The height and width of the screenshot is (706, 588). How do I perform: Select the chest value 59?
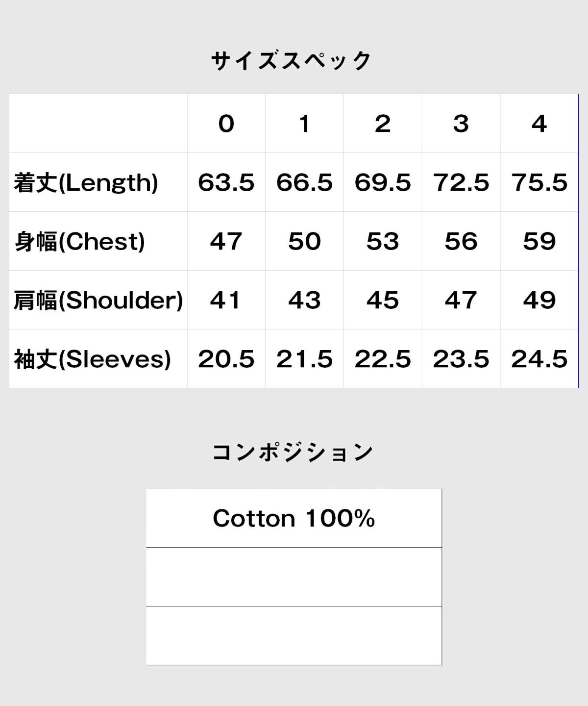(x=539, y=241)
